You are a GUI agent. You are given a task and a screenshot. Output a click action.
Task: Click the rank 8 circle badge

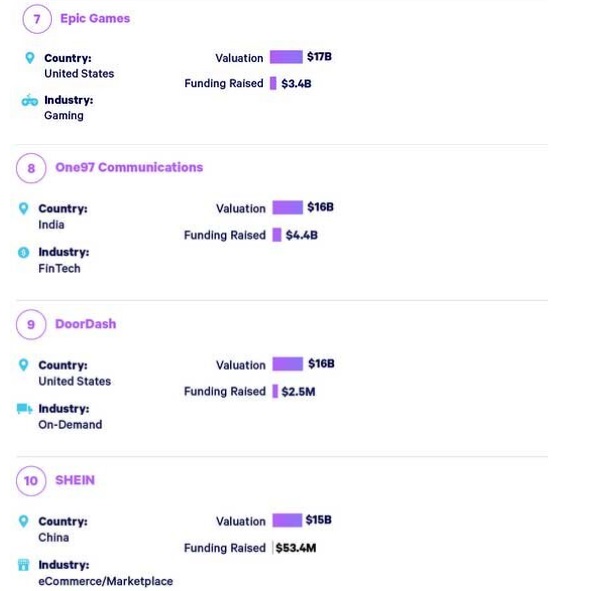[31, 168]
